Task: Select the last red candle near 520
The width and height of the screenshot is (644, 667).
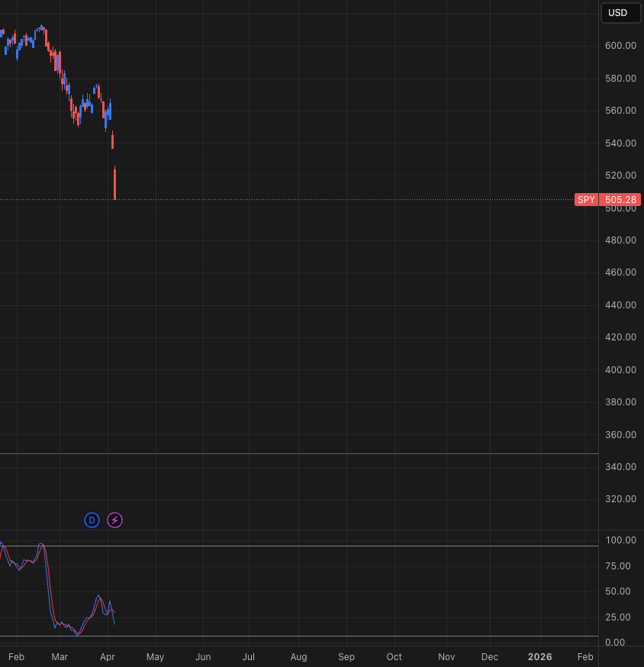Action: click(115, 183)
